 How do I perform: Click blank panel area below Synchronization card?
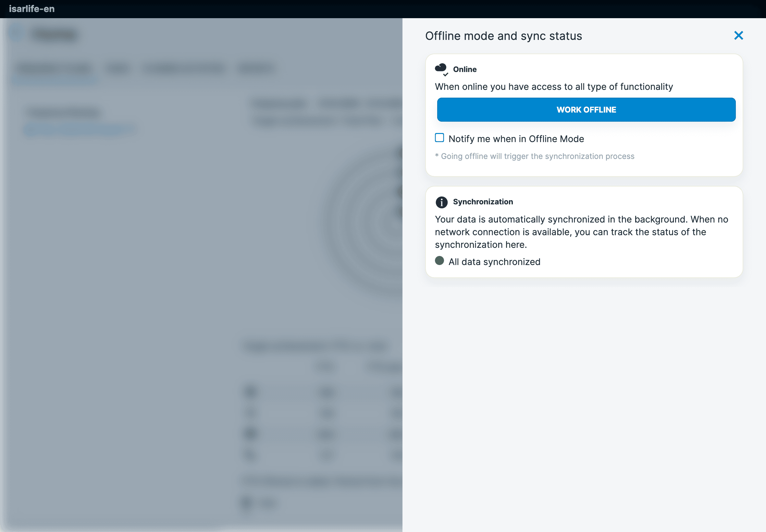(584, 400)
